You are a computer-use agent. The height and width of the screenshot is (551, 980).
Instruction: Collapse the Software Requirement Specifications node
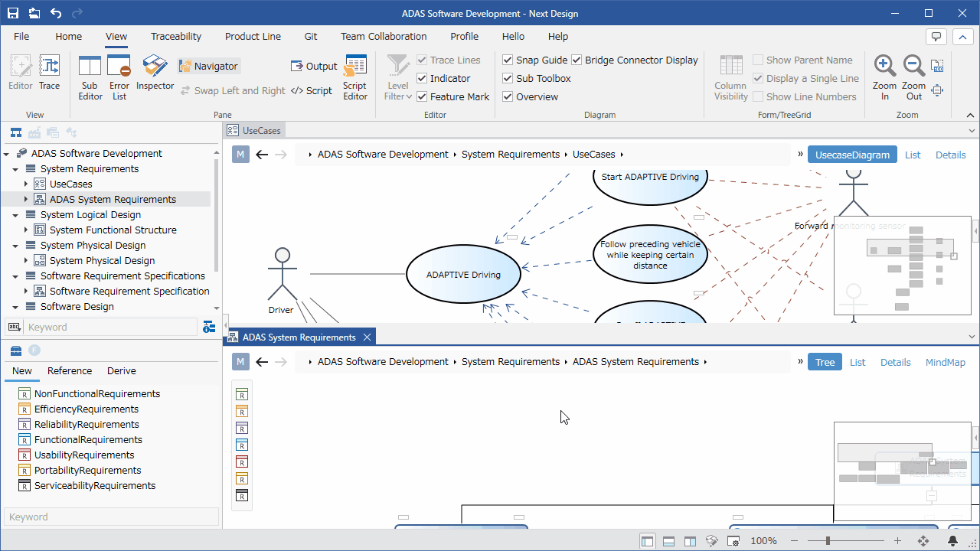click(x=16, y=276)
